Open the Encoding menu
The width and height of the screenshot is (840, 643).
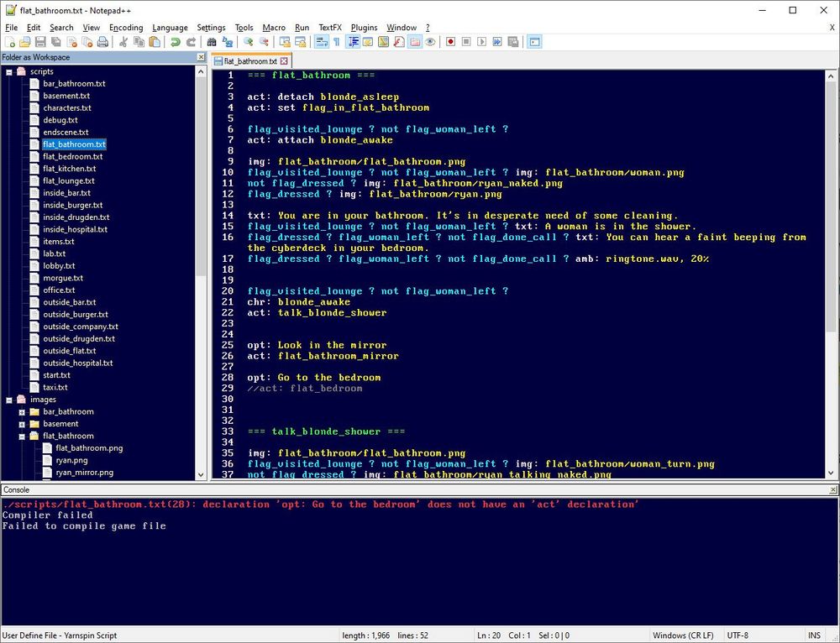tap(126, 28)
